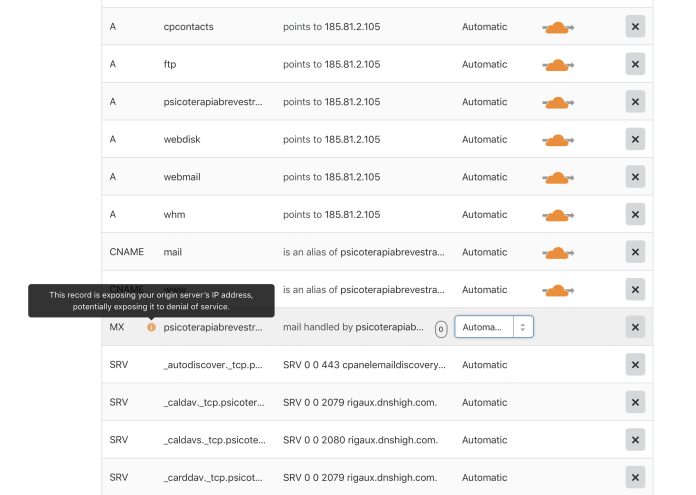Edit the Automatic TTL for whm
This screenshot has height=495, width=696.
484,214
